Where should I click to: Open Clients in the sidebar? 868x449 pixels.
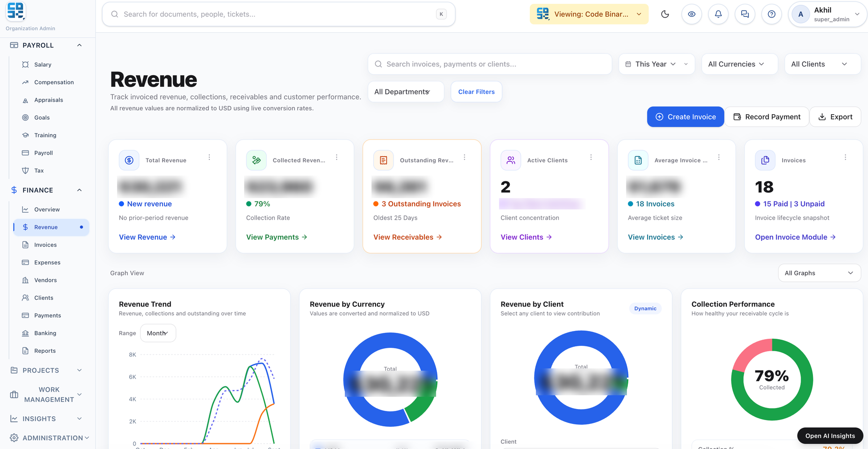tap(51, 298)
